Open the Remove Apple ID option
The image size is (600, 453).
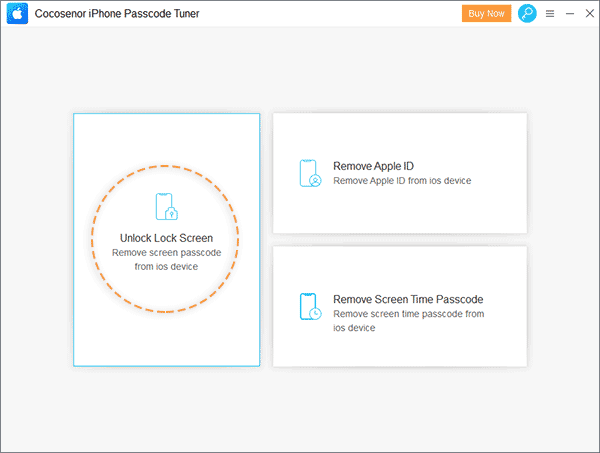(x=400, y=173)
